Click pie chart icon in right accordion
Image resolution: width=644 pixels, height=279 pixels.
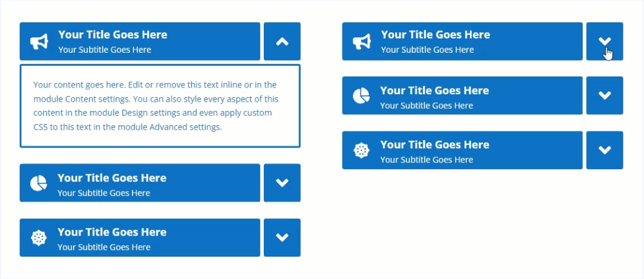pyautogui.click(x=361, y=95)
